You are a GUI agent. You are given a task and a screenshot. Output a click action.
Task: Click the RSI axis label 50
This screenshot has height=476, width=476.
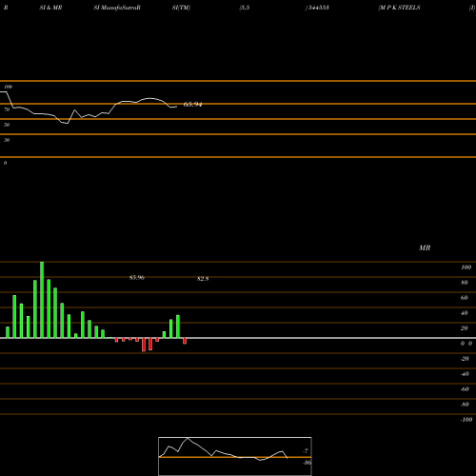click(x=7, y=125)
